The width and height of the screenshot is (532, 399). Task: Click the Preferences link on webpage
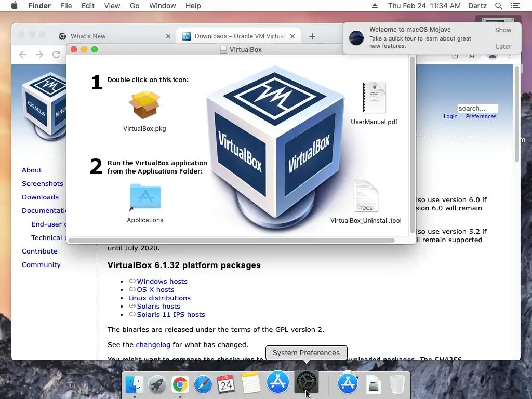pyautogui.click(x=481, y=117)
